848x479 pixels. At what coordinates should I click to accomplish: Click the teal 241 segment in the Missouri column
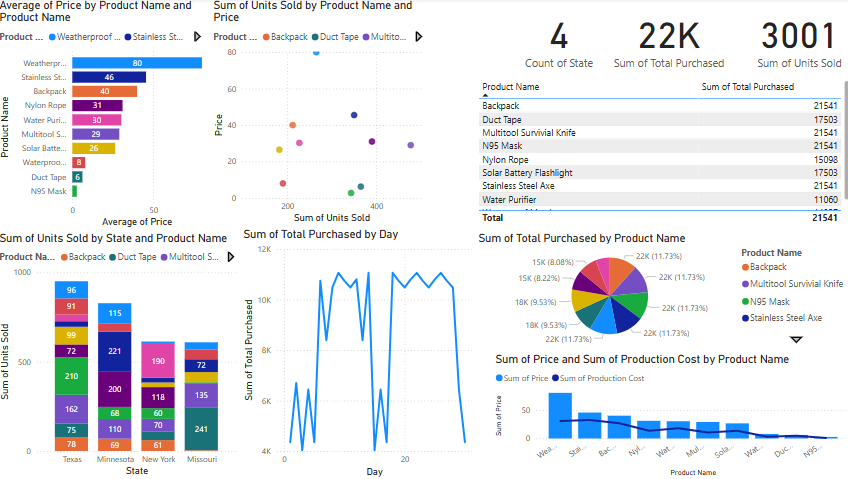coord(201,430)
